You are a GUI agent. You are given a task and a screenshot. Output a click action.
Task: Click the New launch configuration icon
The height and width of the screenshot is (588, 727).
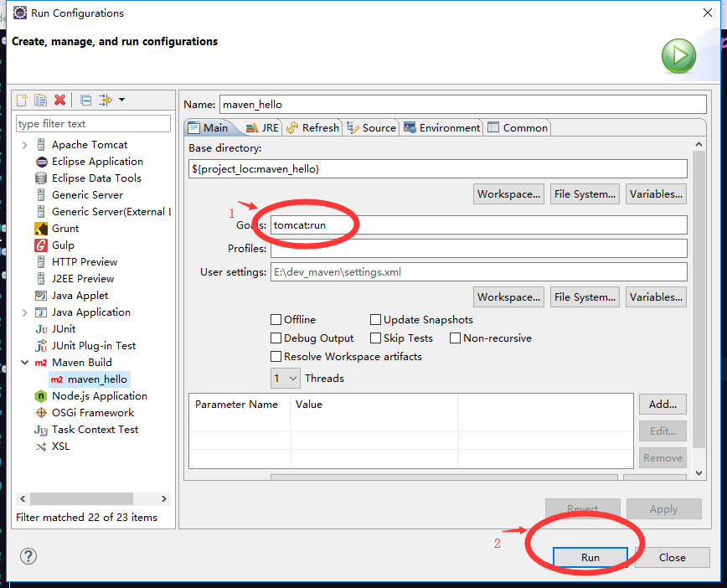[23, 101]
